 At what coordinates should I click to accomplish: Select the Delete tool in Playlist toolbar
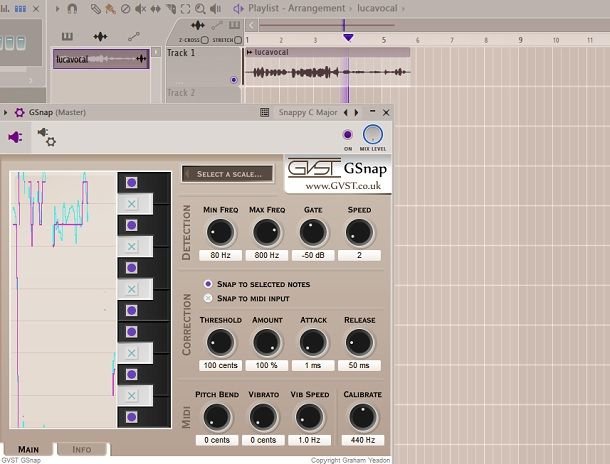125,9
